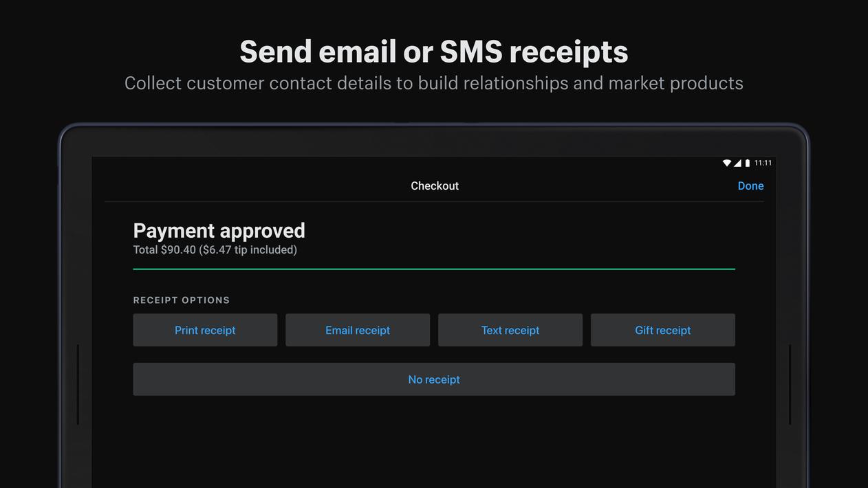
Task: Choose Print receipt option
Action: [205, 330]
